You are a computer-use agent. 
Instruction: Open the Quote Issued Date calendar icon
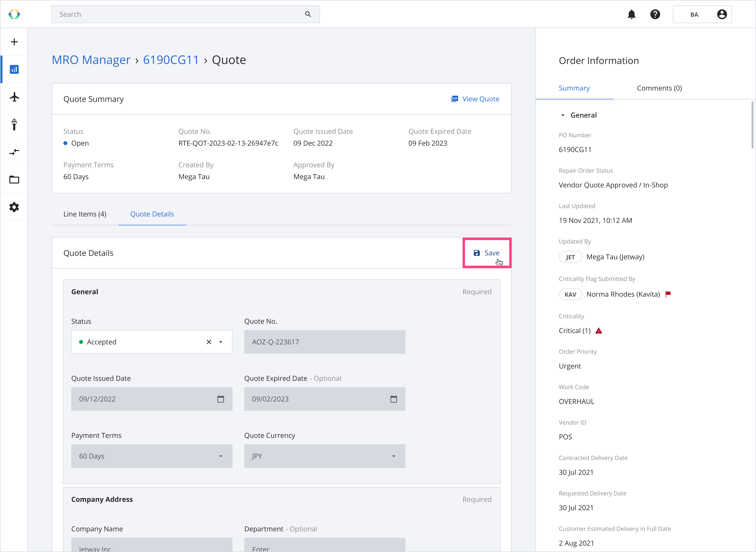click(220, 399)
